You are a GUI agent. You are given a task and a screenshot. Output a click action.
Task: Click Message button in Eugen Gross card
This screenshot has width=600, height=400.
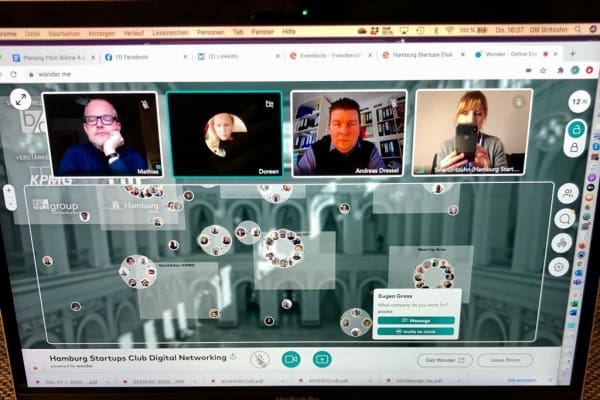416,320
